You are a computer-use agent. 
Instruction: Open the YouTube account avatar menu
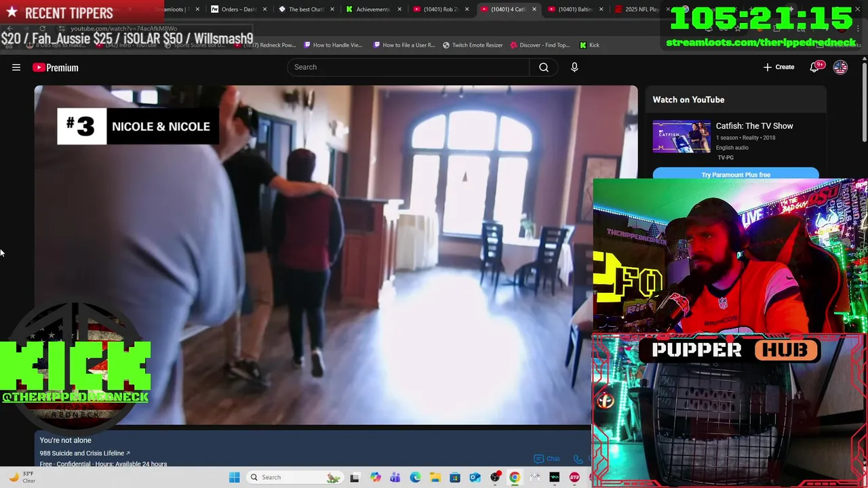click(840, 67)
